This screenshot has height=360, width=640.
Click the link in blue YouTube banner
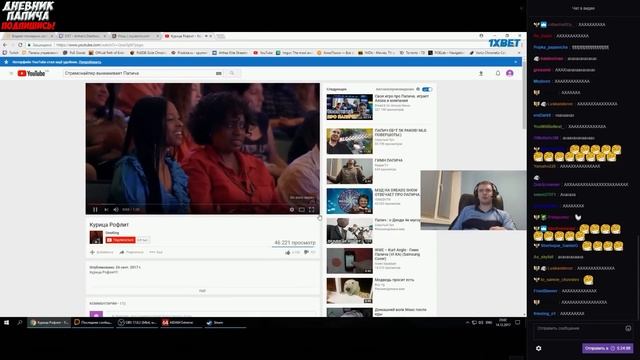click(90, 62)
